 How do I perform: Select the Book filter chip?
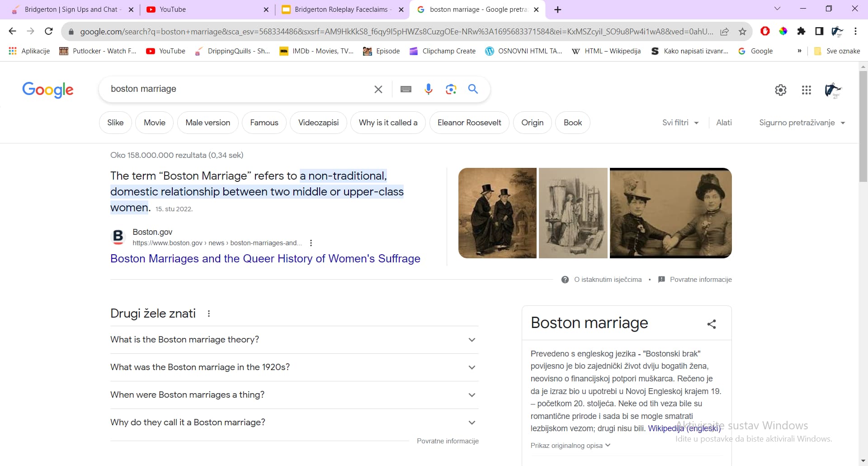pos(573,123)
